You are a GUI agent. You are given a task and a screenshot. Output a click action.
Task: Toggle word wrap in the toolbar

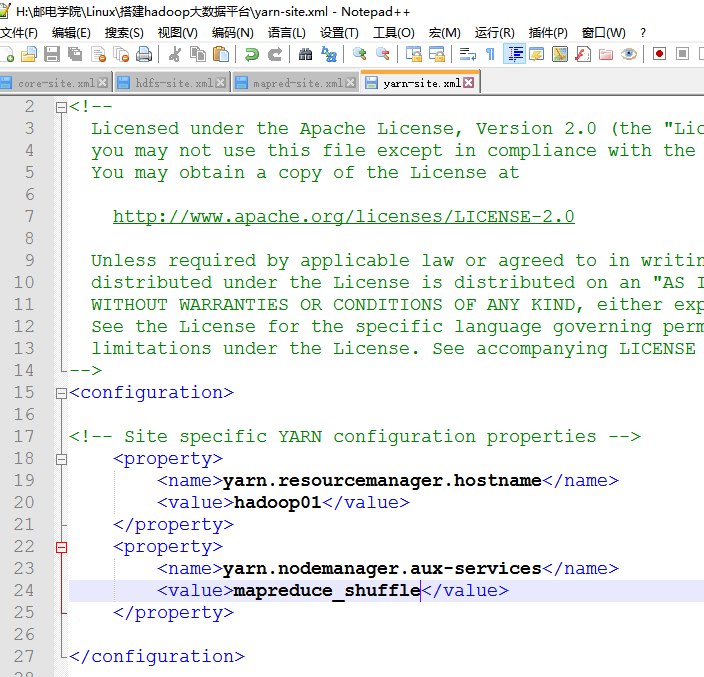(467, 54)
